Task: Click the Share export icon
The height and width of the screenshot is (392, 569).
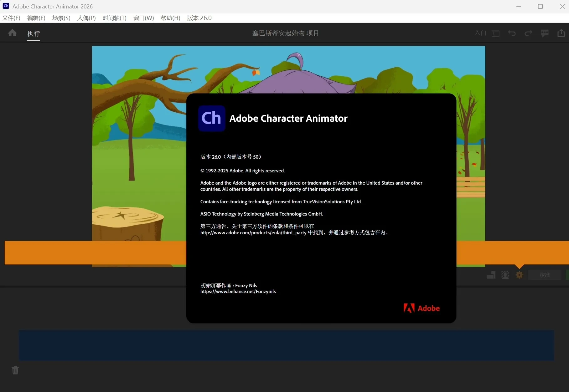Action: 561,33
